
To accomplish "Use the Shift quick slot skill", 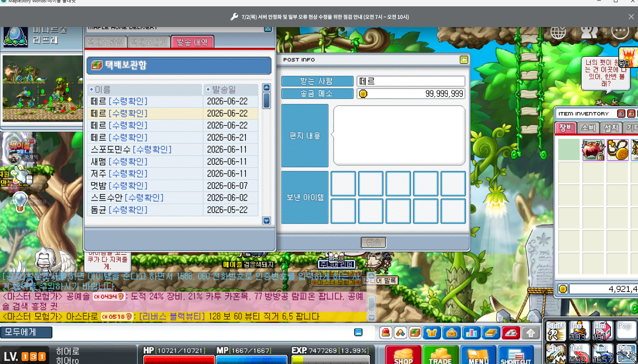I will [x=556, y=331].
